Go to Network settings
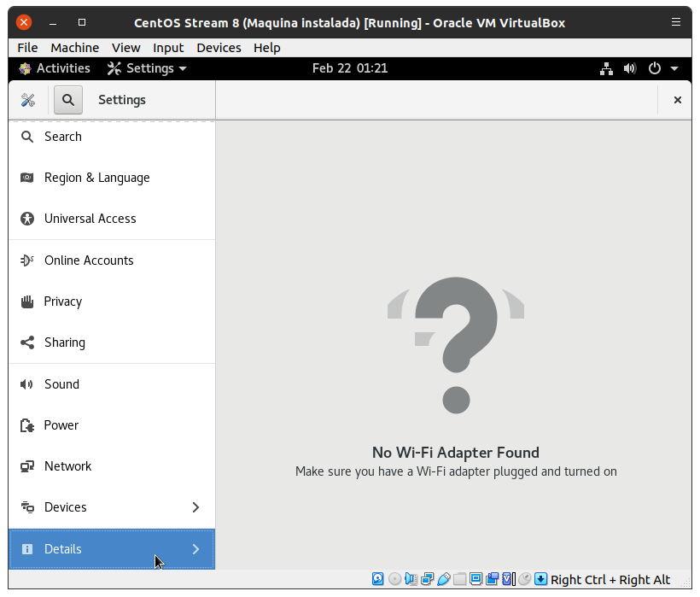700x597 pixels. [x=67, y=466]
